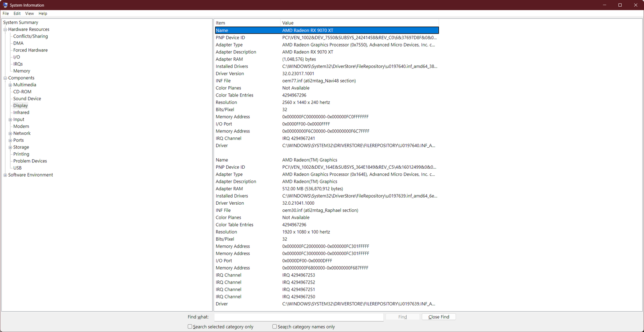The width and height of the screenshot is (644, 332).
Task: Click the Item column header
Action: tap(247, 23)
